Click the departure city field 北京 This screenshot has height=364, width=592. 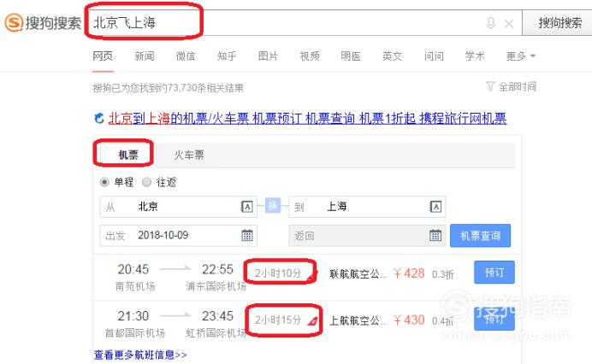click(x=178, y=207)
